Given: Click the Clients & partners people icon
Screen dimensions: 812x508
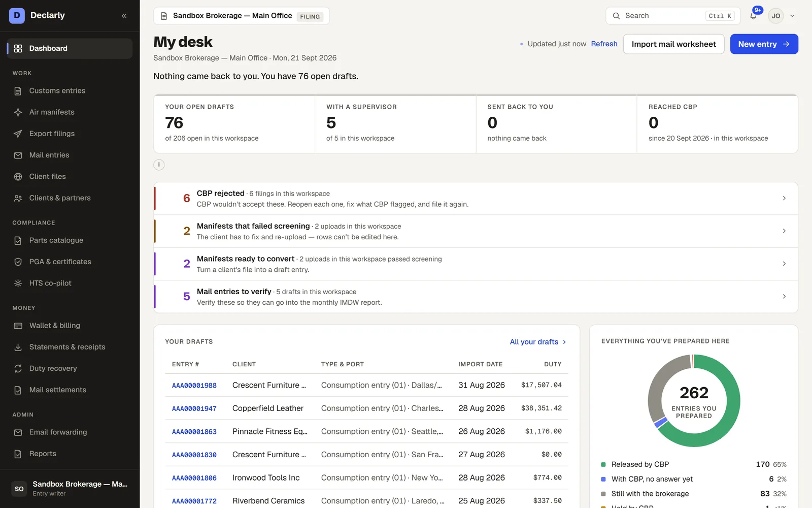Looking at the screenshot, I should point(18,198).
